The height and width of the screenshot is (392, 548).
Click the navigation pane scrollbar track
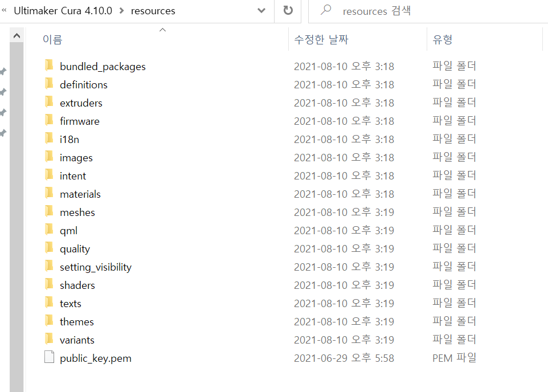[x=17, y=217]
